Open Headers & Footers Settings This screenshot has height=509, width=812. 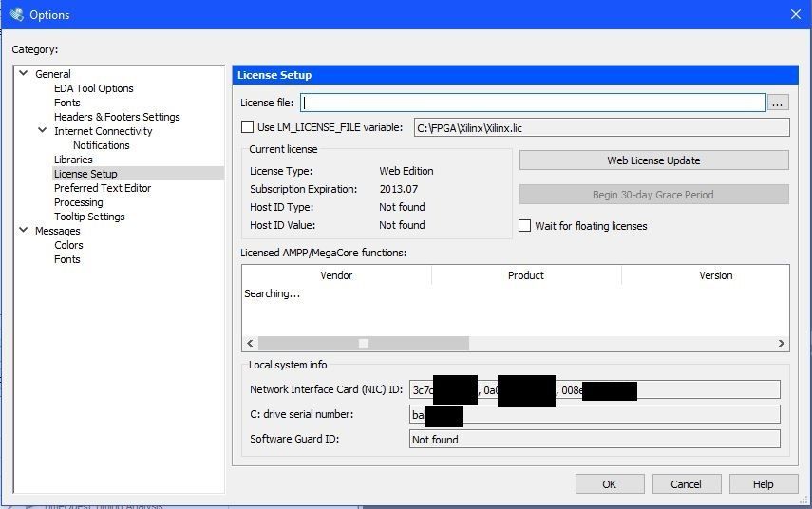117,117
